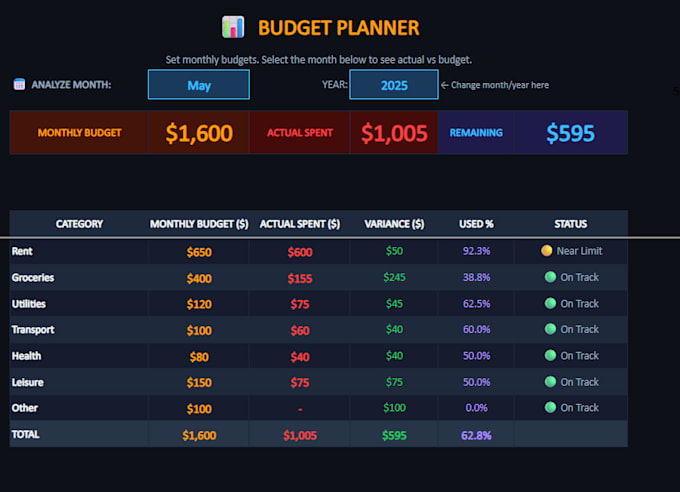
Task: Select the Other actual spent dash cell
Action: (300, 408)
